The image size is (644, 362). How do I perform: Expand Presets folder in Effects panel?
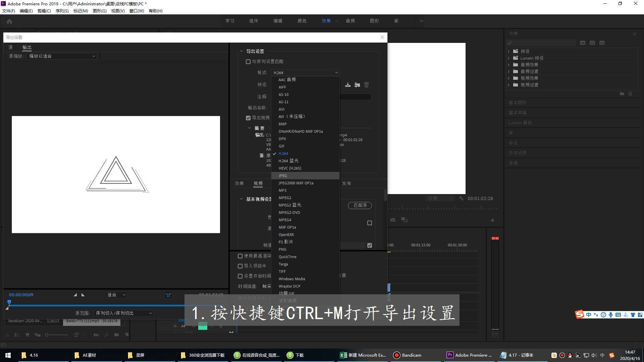[x=509, y=51]
